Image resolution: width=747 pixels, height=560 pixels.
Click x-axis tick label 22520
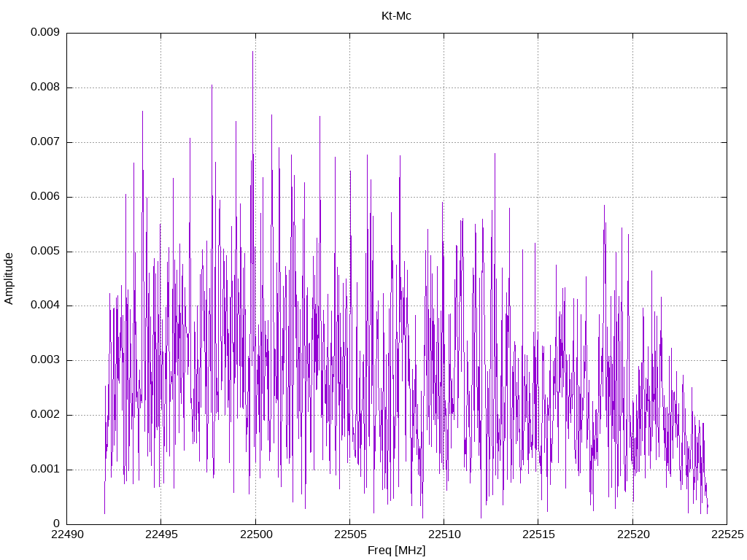click(x=633, y=534)
